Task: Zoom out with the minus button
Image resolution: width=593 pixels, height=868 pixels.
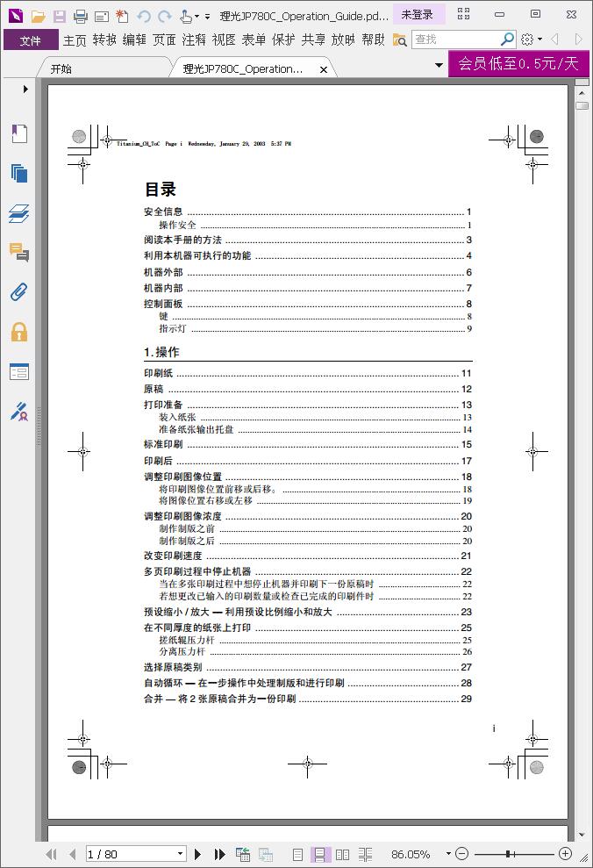Action: pos(462,854)
